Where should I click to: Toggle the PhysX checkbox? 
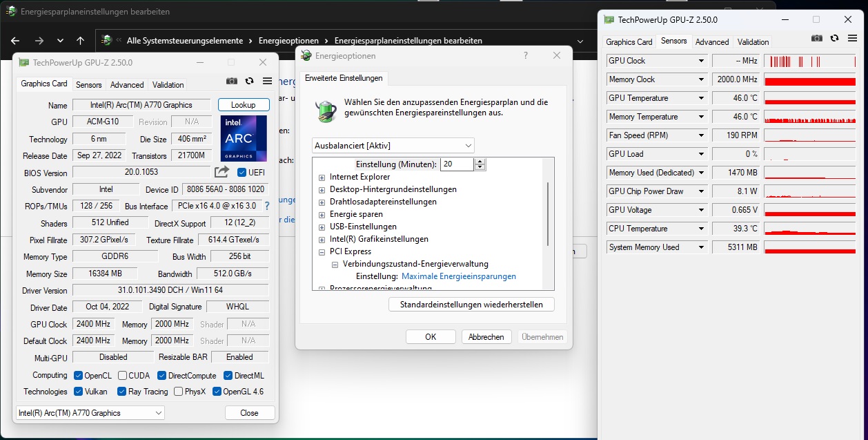[179, 392]
